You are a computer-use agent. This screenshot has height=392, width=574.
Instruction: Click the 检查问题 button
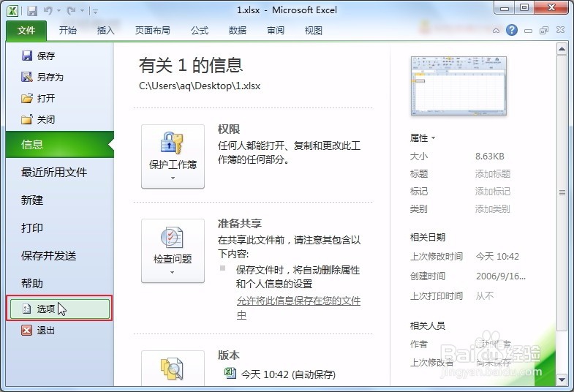173,251
